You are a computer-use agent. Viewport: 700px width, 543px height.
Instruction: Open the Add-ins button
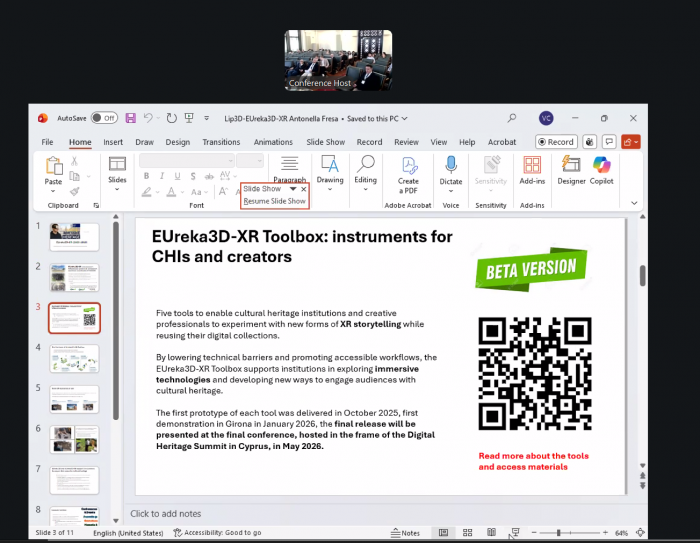[x=532, y=169]
